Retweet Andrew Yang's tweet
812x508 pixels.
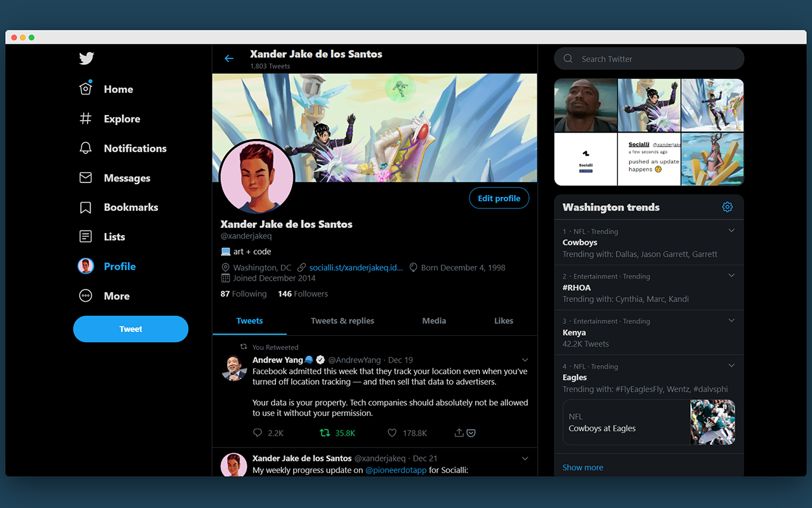(x=325, y=433)
